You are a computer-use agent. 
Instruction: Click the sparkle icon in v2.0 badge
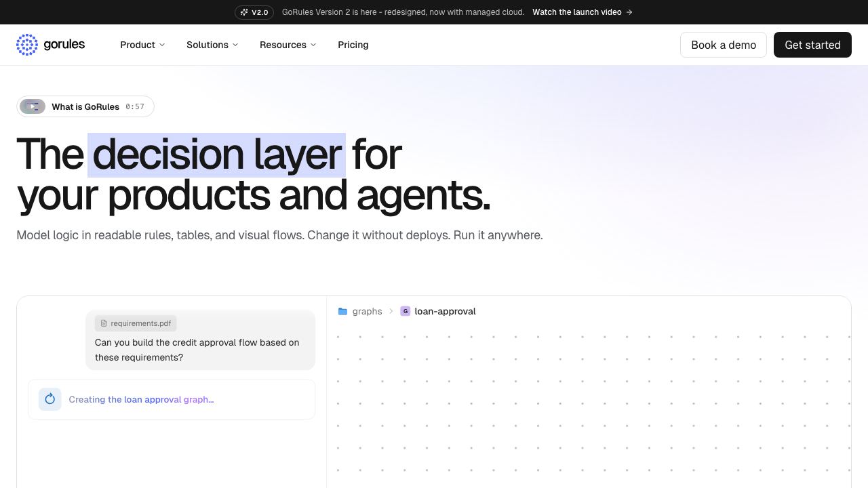244,12
